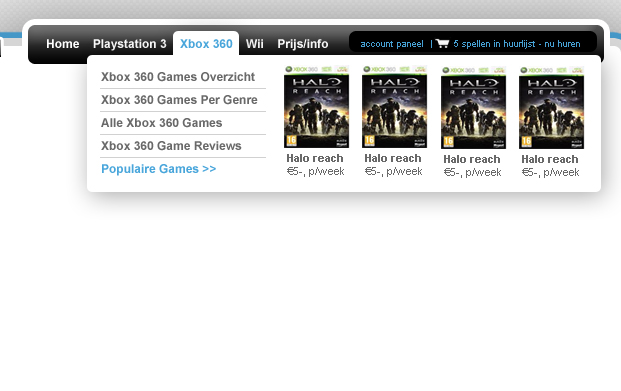Click the shopping cart icon
This screenshot has height=391, width=621.
442,43
